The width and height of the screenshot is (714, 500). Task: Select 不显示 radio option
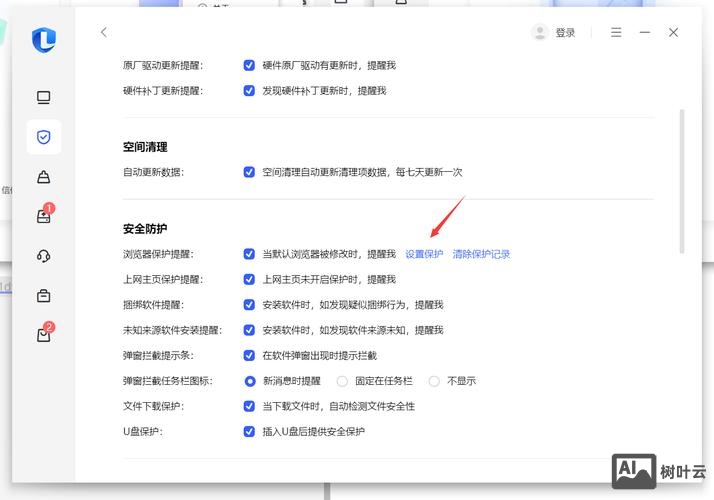tap(434, 381)
